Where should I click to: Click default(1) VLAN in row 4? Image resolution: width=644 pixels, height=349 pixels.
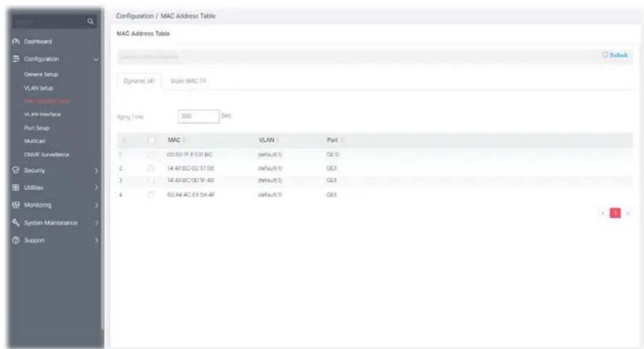269,195
